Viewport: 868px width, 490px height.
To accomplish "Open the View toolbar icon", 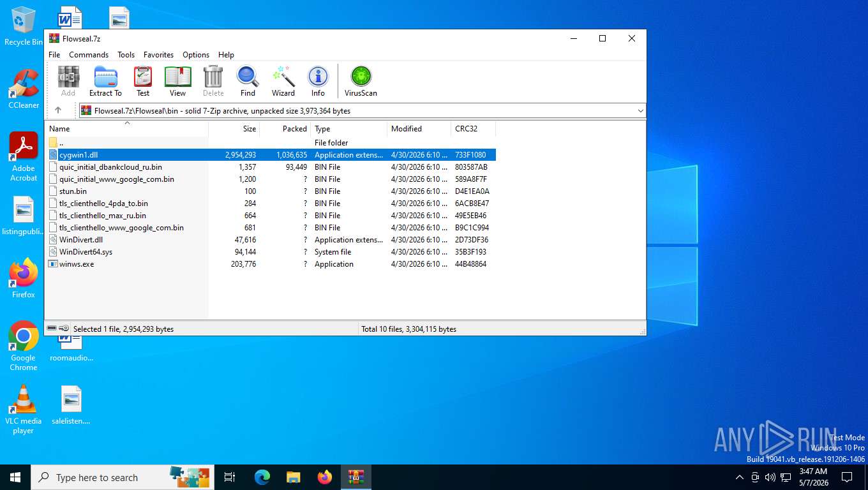I will point(177,81).
